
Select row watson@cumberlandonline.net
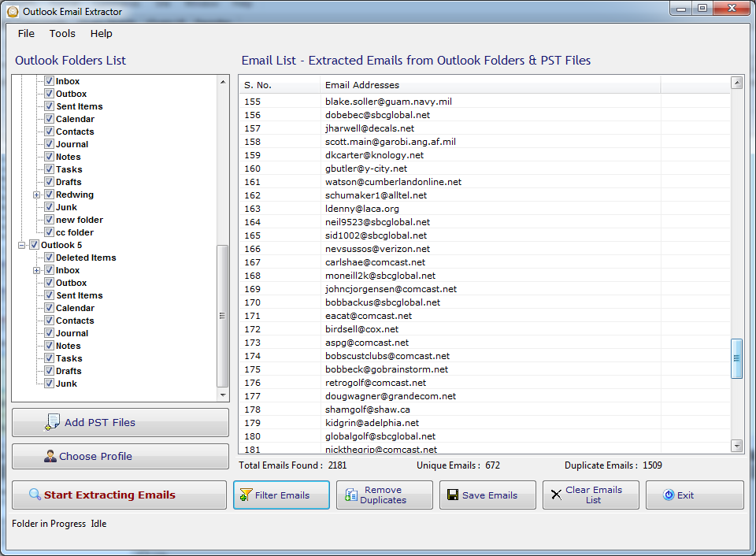click(x=484, y=182)
